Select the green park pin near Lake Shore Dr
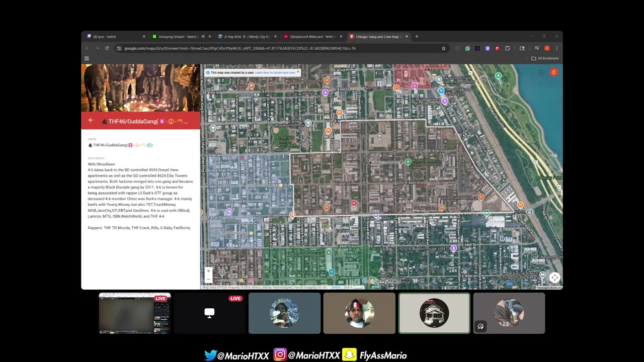644x362 pixels. 498,76
